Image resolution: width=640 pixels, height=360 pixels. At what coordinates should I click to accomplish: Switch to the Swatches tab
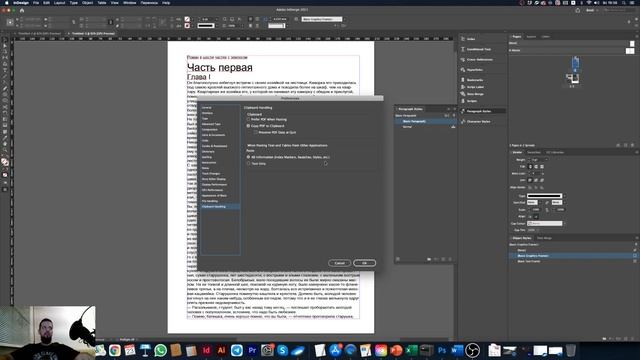pyautogui.click(x=533, y=152)
